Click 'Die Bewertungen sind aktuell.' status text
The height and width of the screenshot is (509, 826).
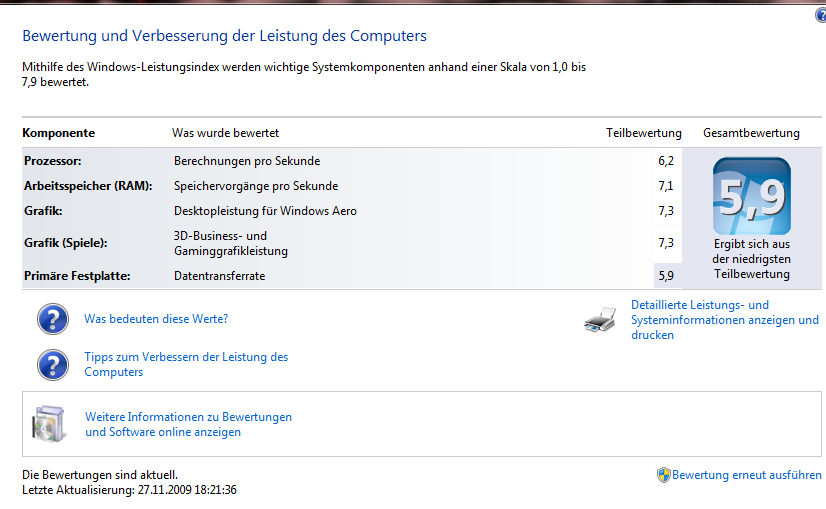(100, 475)
